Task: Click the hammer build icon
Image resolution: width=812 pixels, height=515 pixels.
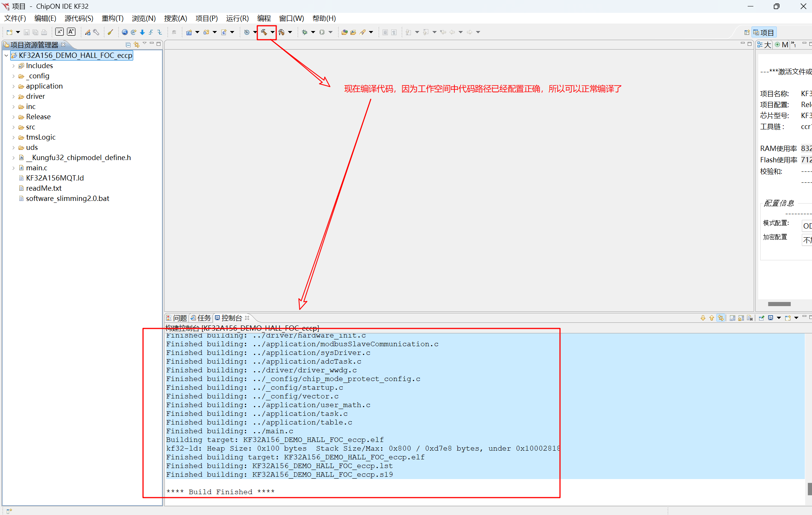Action: [x=264, y=32]
